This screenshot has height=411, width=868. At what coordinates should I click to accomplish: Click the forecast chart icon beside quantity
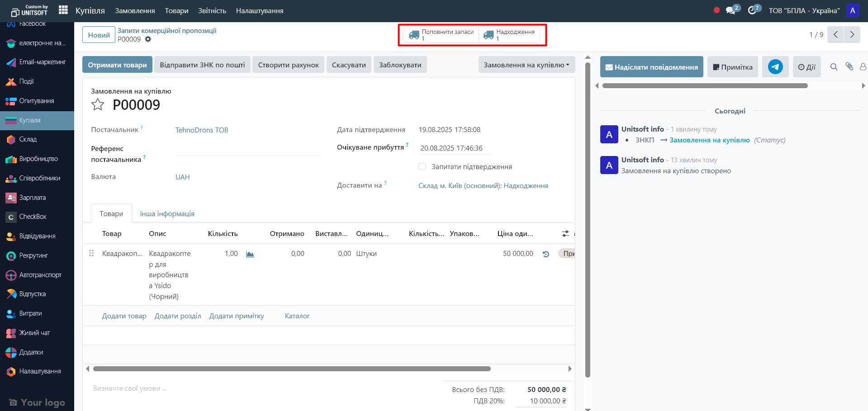[250, 254]
